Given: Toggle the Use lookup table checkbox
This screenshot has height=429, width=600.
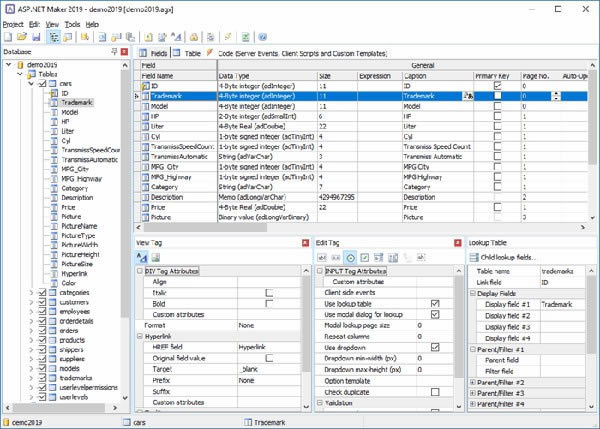Looking at the screenshot, I should 435,304.
